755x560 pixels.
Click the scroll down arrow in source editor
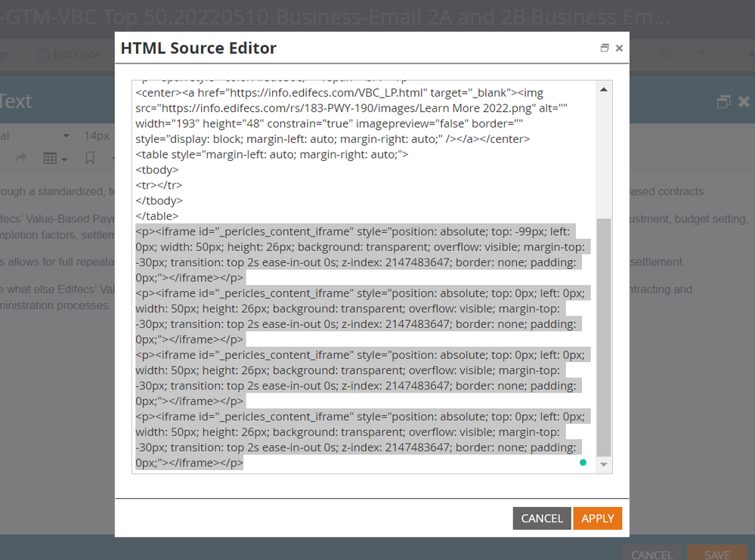point(603,464)
